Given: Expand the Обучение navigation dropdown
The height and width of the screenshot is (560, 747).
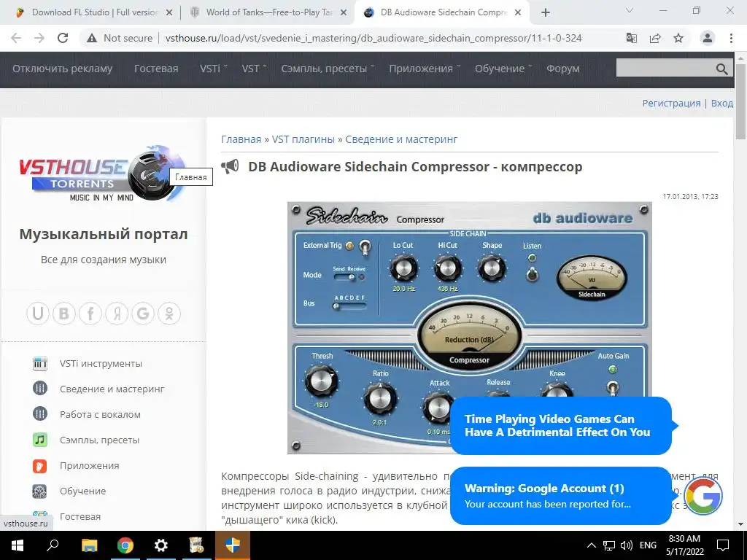Looking at the screenshot, I should pos(503,69).
